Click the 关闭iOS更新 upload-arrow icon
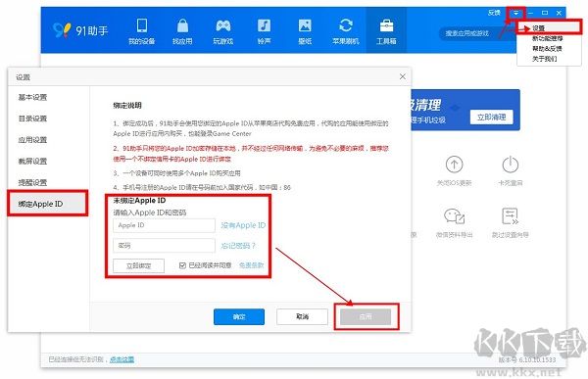The height and width of the screenshot is (379, 588). pos(454,165)
